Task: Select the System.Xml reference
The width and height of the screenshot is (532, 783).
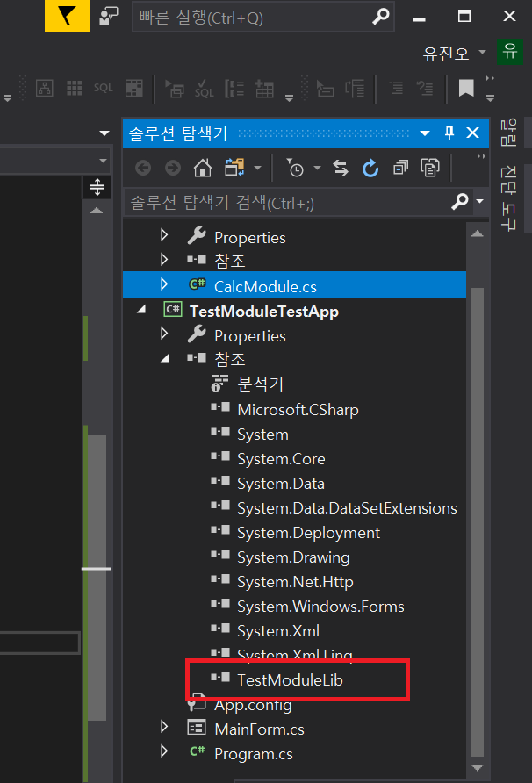Action: (x=278, y=630)
